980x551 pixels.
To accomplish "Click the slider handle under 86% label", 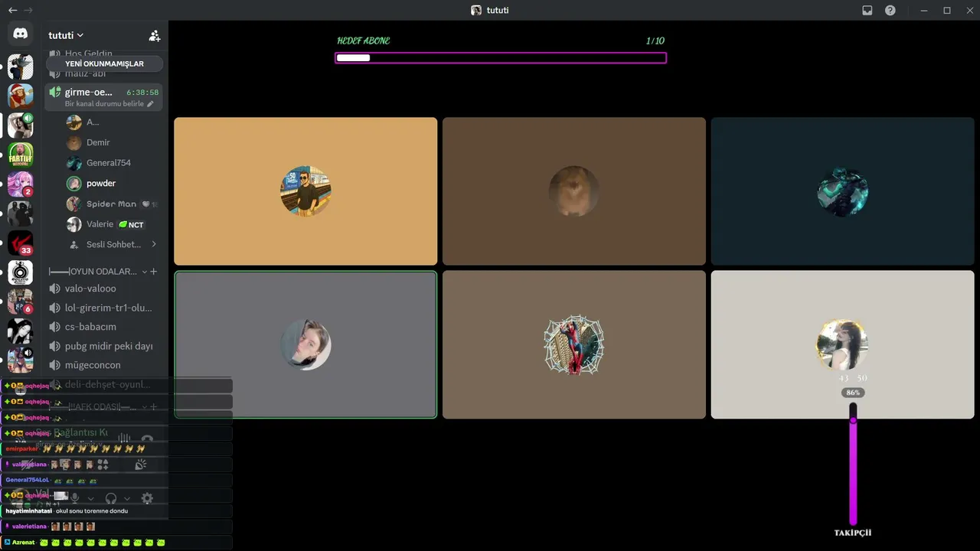I will tap(853, 419).
